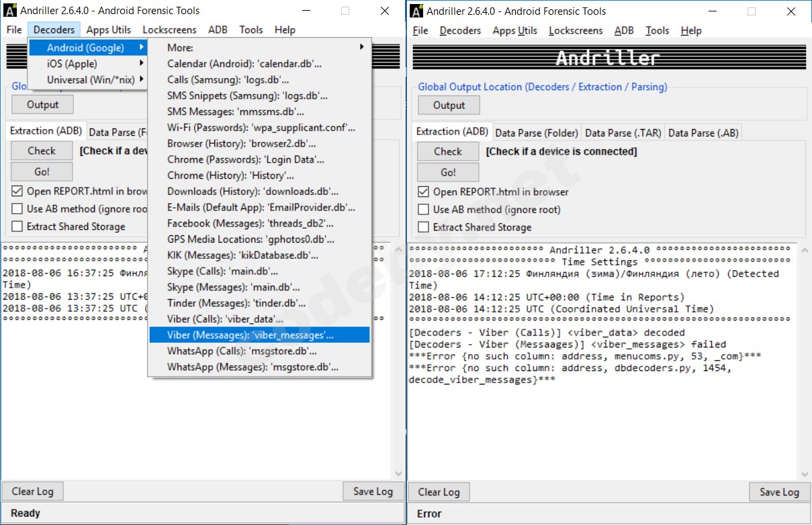
Task: Select Facebook (Messages) threads_db2 decoder
Action: pyautogui.click(x=260, y=223)
